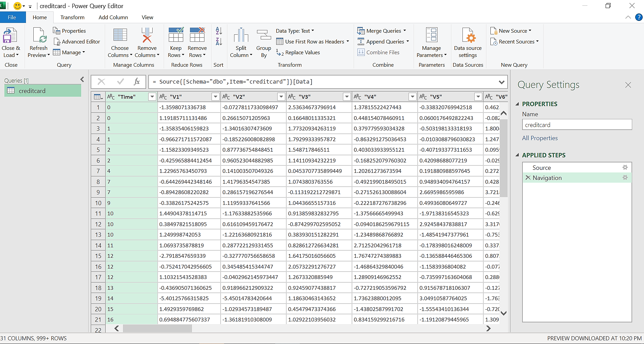Click the Keep Rows icon
Screen dimensions: 644x344
(176, 35)
